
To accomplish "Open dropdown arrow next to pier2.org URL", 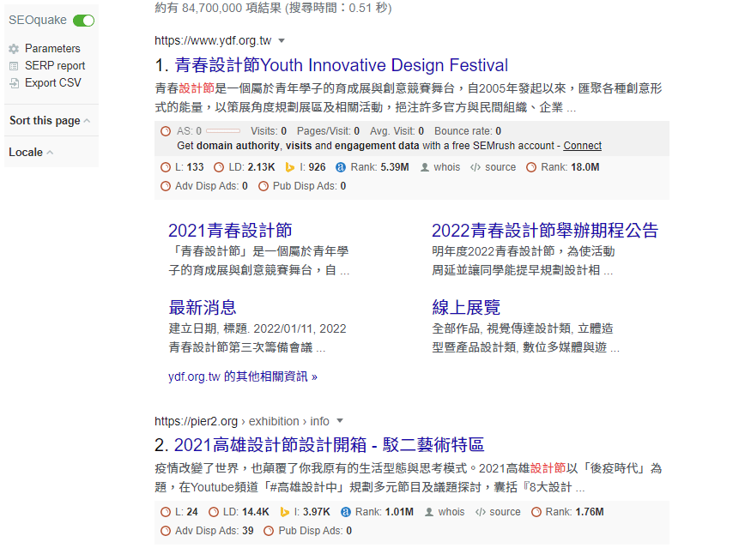I will [340, 421].
